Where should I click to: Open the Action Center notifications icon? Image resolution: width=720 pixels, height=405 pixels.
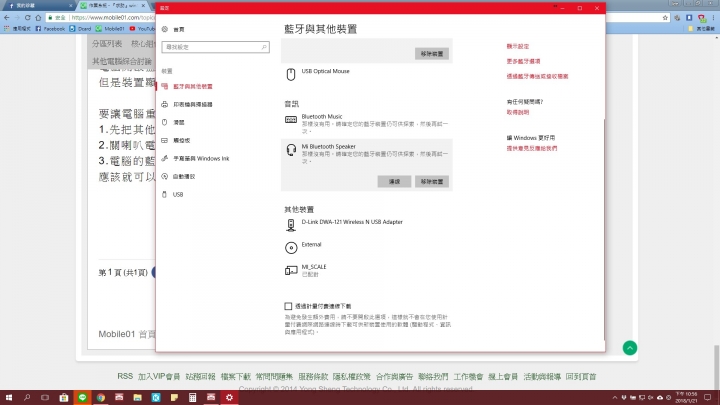[x=708, y=398]
